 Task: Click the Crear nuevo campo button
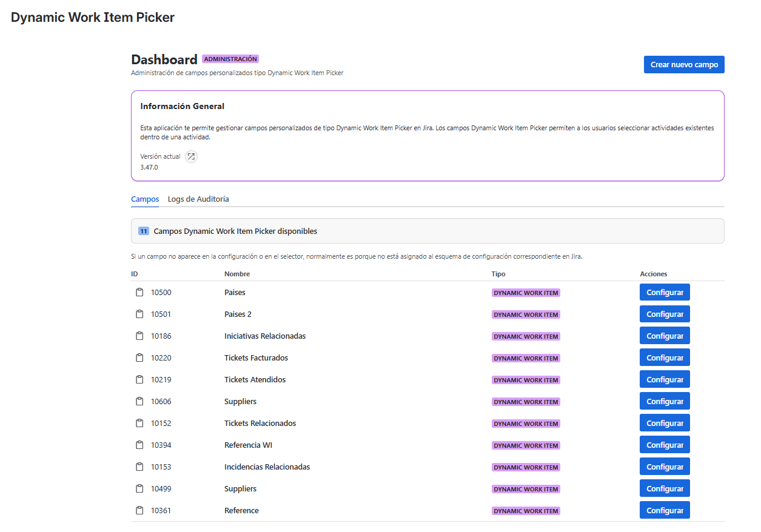click(684, 65)
